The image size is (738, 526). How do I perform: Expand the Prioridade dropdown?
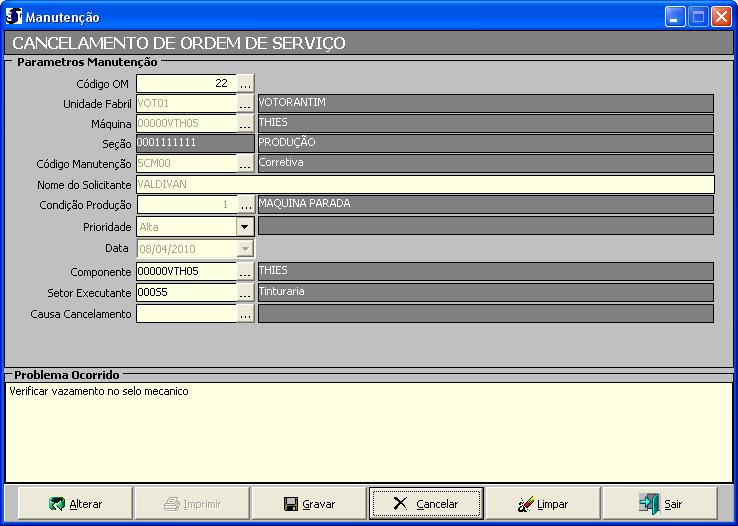tap(245, 226)
